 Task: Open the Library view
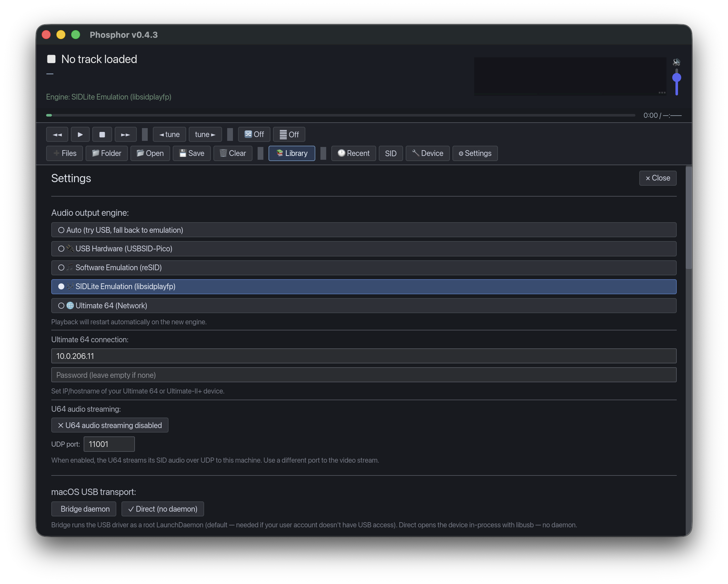[x=292, y=153]
